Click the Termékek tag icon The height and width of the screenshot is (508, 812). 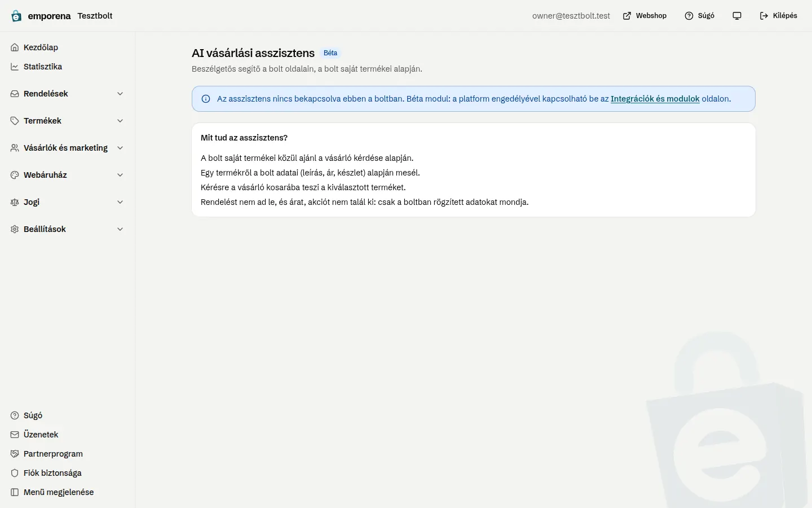[x=15, y=121]
